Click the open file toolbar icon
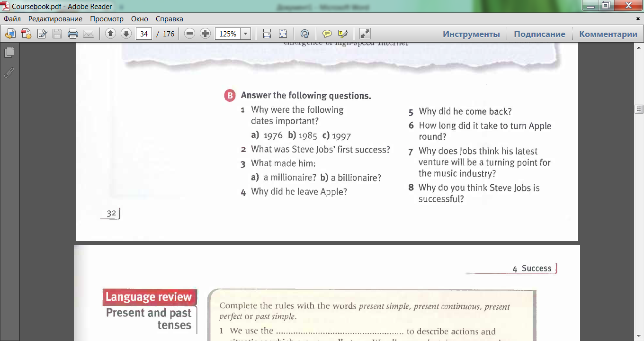 pos(10,34)
